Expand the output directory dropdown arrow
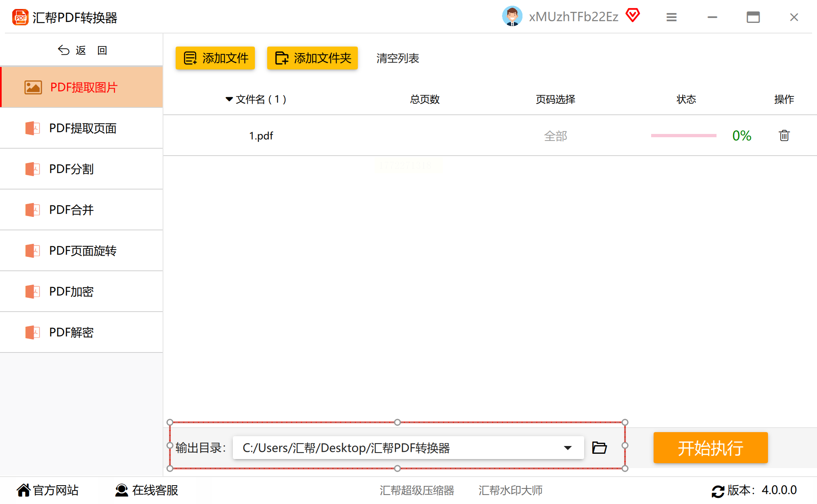The width and height of the screenshot is (817, 504). click(x=567, y=448)
